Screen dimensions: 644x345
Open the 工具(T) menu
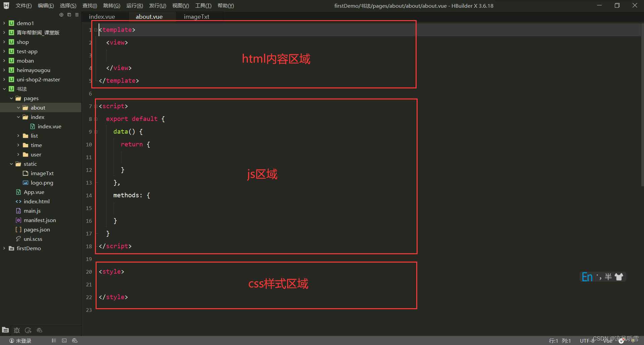(x=203, y=6)
